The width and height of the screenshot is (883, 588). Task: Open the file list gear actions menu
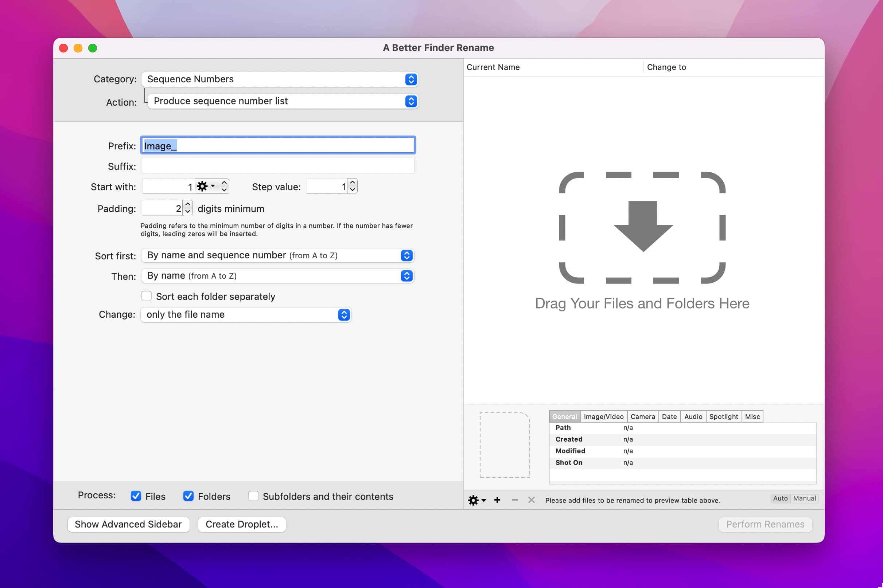coord(476,500)
